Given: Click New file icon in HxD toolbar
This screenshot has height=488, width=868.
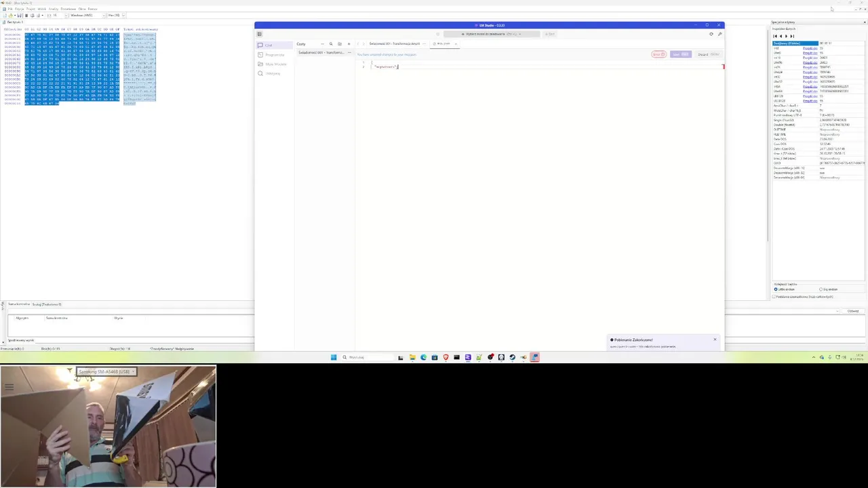Looking at the screenshot, I should [5, 15].
